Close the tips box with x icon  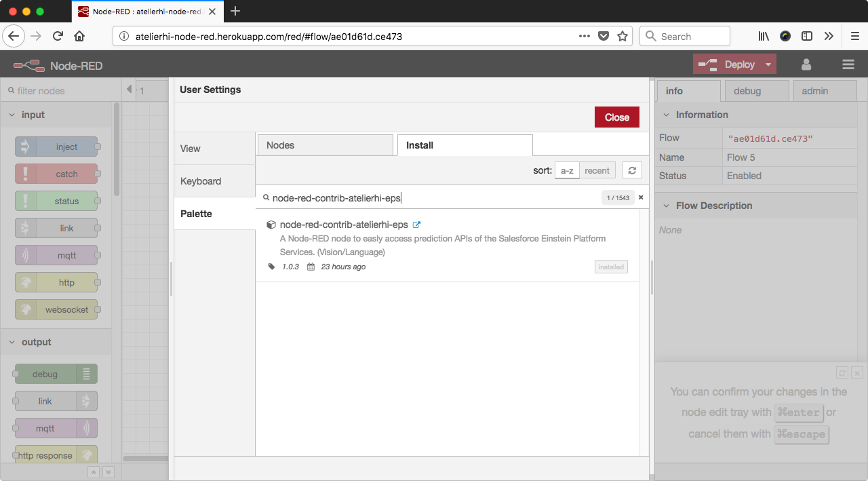(x=857, y=372)
